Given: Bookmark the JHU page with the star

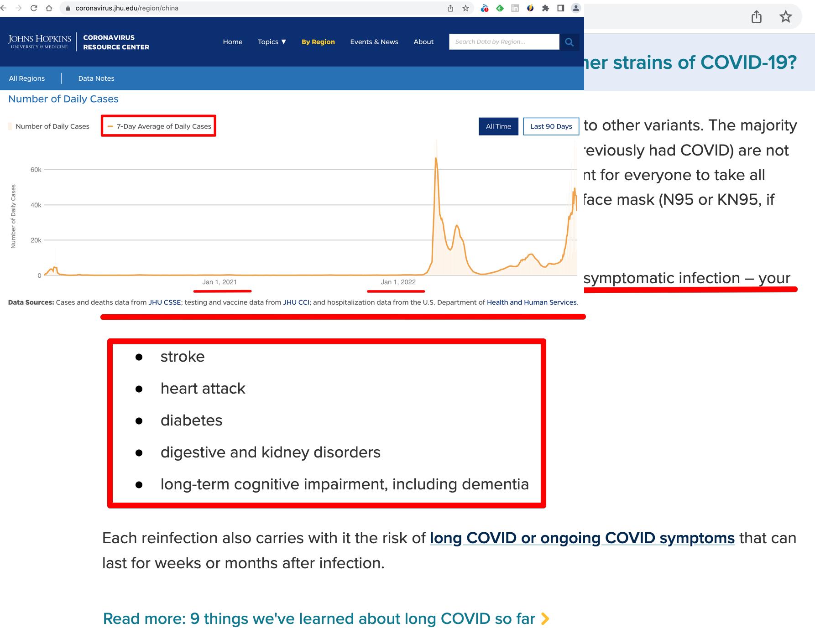Looking at the screenshot, I should tap(465, 8).
